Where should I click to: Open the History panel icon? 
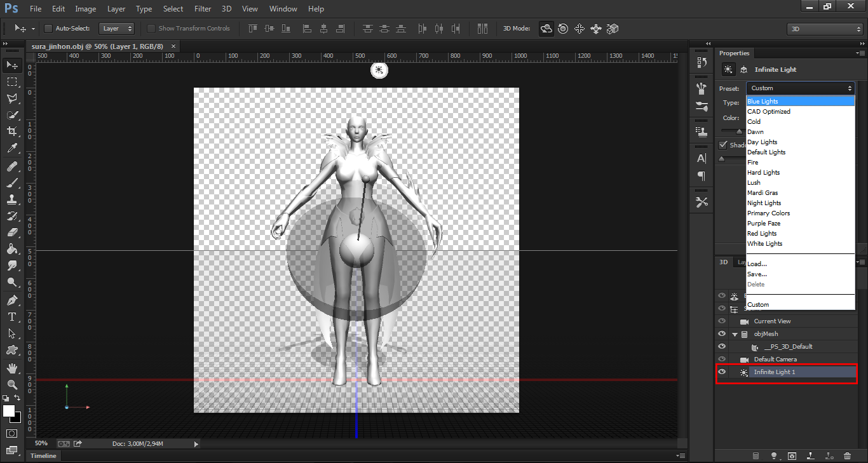click(x=702, y=62)
